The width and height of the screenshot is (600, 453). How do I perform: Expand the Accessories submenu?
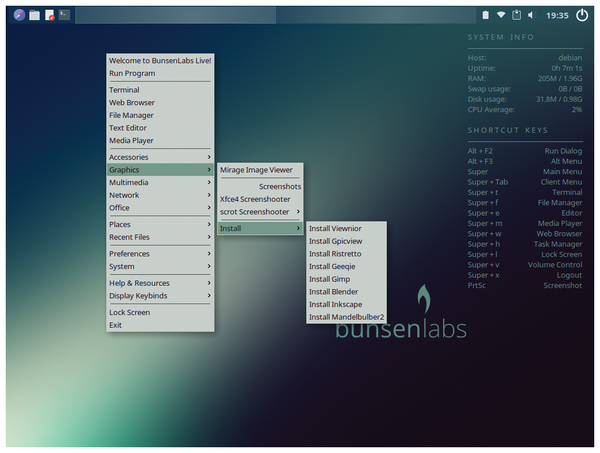[160, 157]
